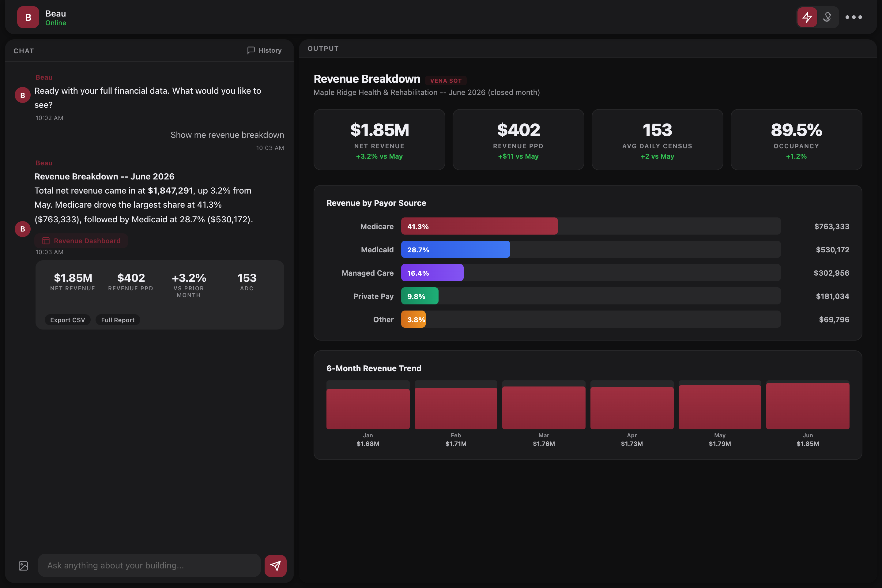Viewport: 882px width, 588px height.
Task: Select the Other 3.8% bar
Action: [x=413, y=319]
